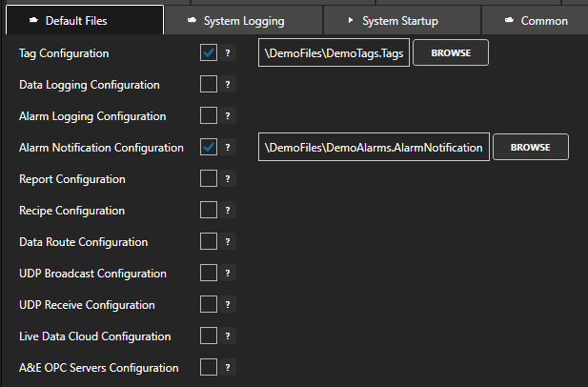Switch to the System Logging tab
Viewport: 588px width, 387px height.
243,20
